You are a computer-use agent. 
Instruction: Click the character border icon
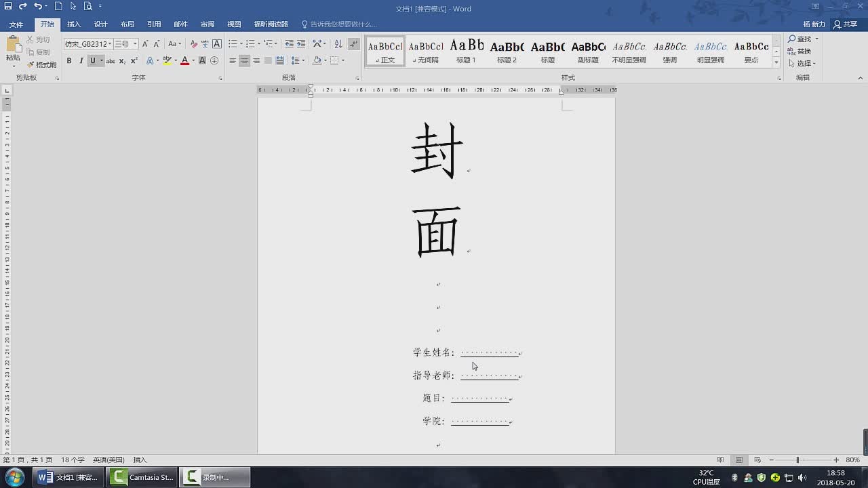click(x=217, y=43)
